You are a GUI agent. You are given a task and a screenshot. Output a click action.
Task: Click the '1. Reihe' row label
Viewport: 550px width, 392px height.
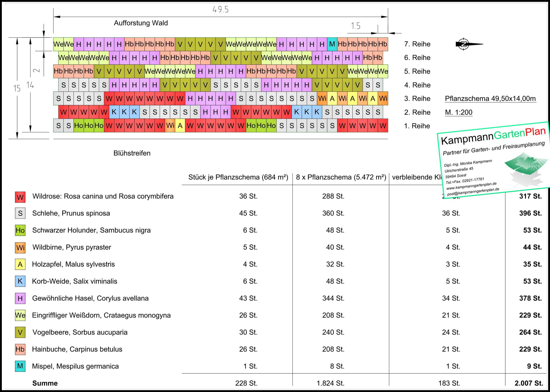[417, 126]
